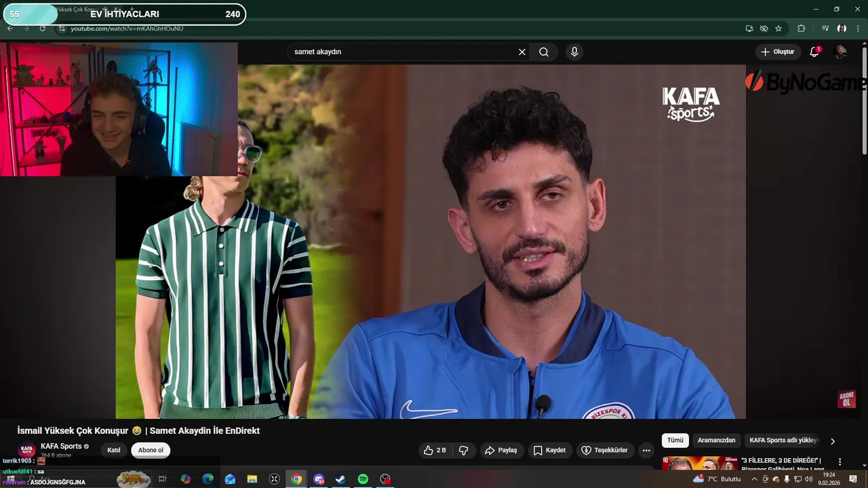Bookmark this page with the star
868x488 pixels.
pos(778,28)
